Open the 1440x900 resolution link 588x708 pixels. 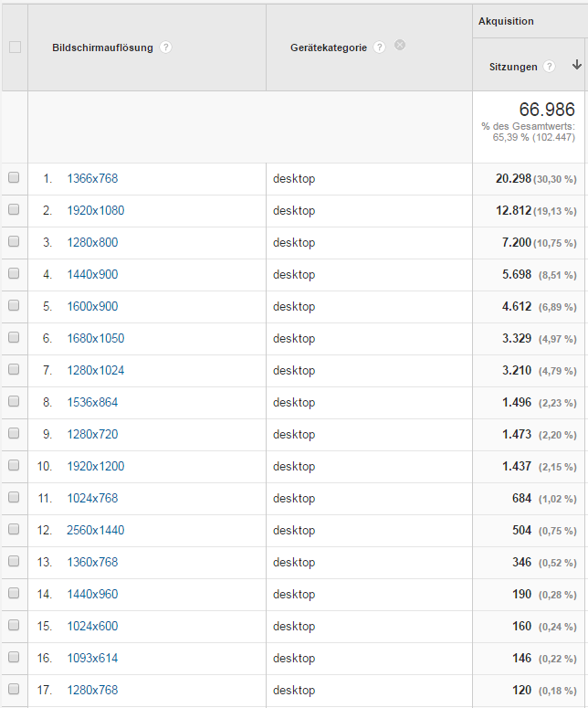coord(92,275)
